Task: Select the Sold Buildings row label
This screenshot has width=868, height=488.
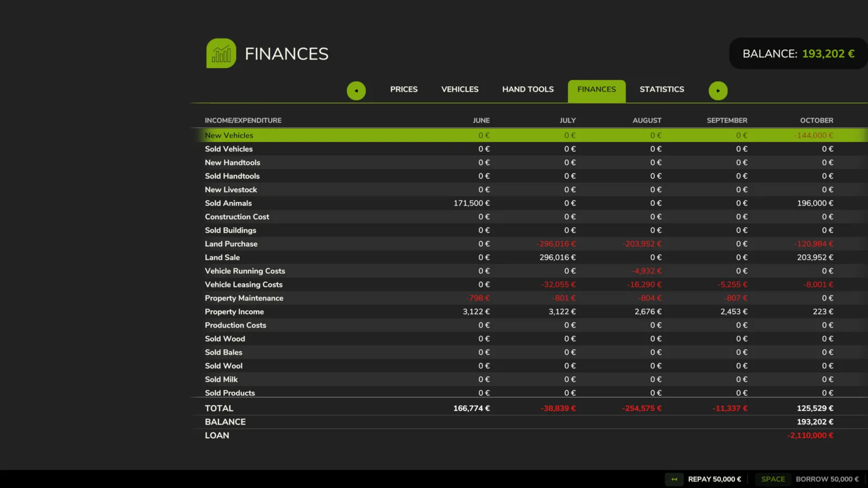Action: pos(231,230)
